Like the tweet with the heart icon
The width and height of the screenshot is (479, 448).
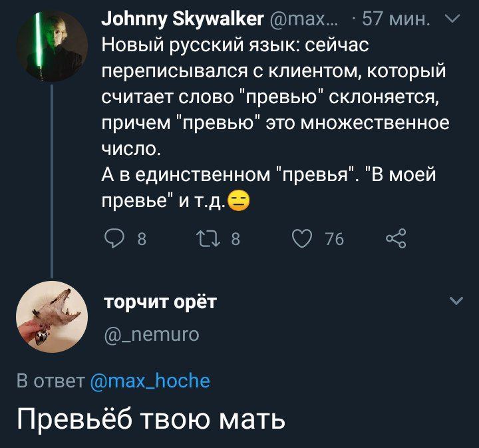305,238
